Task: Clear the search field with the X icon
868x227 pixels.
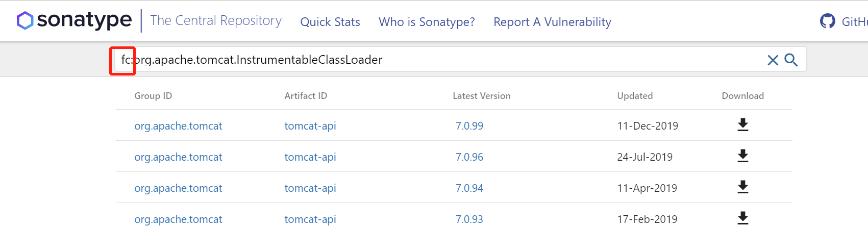Action: coord(773,60)
